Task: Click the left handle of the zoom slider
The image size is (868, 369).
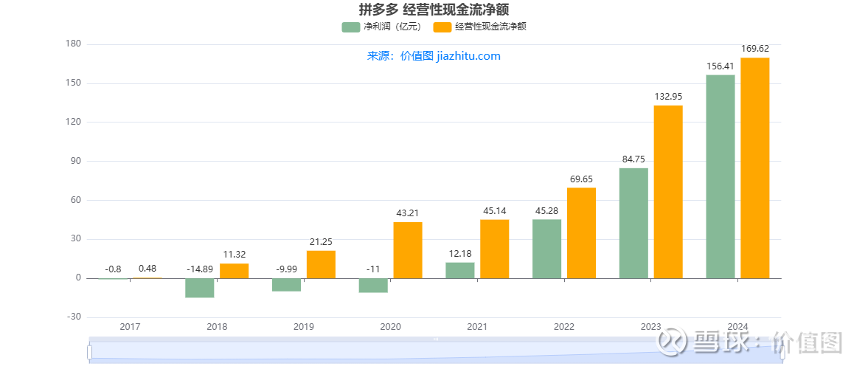Action: [90, 352]
